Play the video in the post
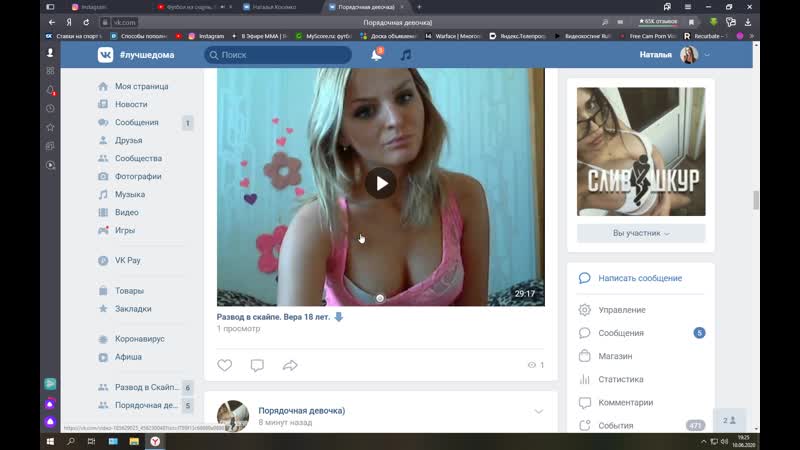The image size is (800, 450). point(380,182)
